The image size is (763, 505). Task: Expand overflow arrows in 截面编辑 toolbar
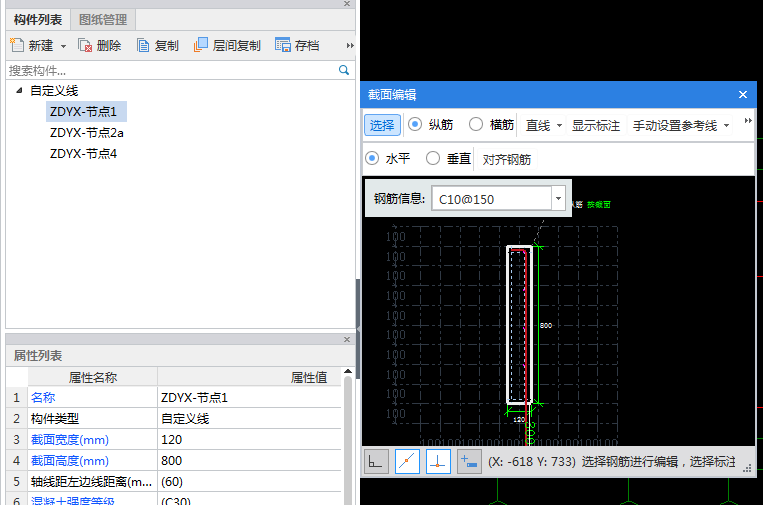tap(748, 121)
